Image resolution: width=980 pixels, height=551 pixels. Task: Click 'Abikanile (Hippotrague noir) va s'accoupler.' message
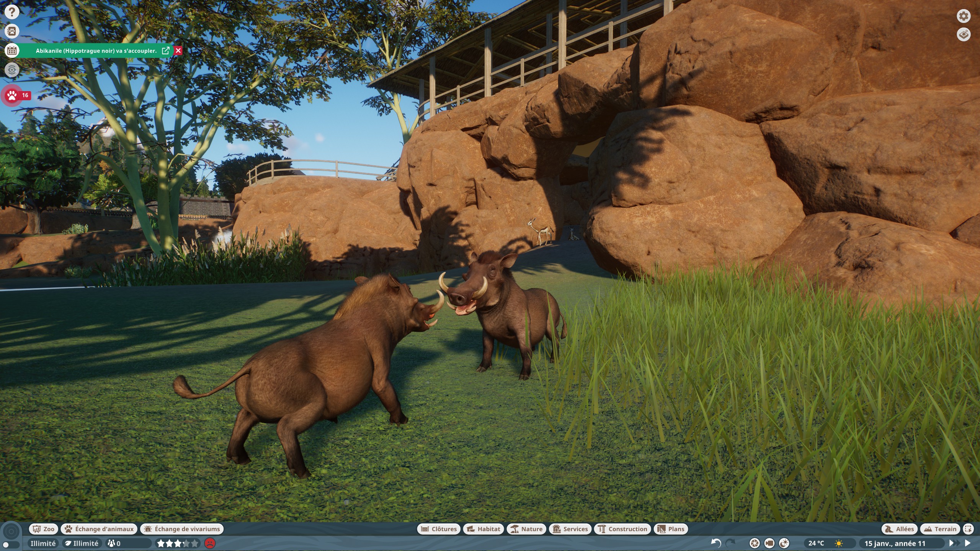click(x=96, y=51)
